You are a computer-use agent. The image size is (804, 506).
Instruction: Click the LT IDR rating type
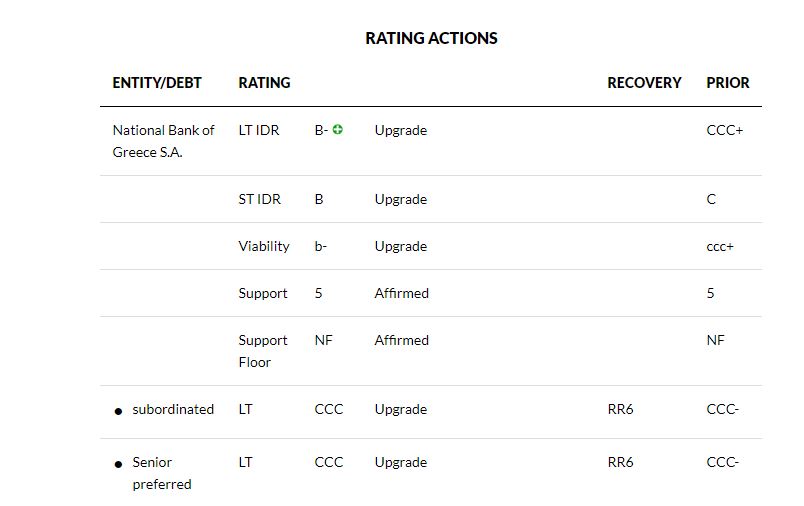click(x=259, y=130)
